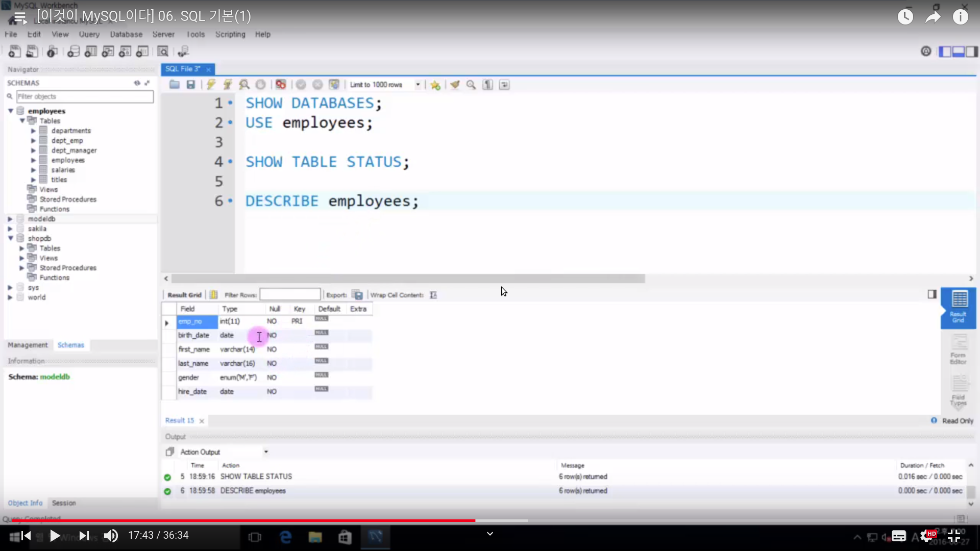Click the Watch later clock icon
This screenshot has height=551, width=980.
[905, 17]
